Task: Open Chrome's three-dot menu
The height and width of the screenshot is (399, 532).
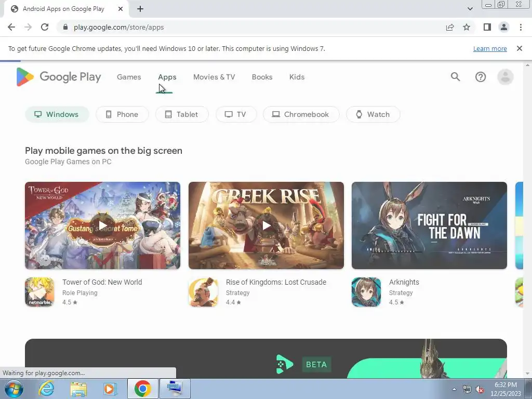Action: point(521,27)
